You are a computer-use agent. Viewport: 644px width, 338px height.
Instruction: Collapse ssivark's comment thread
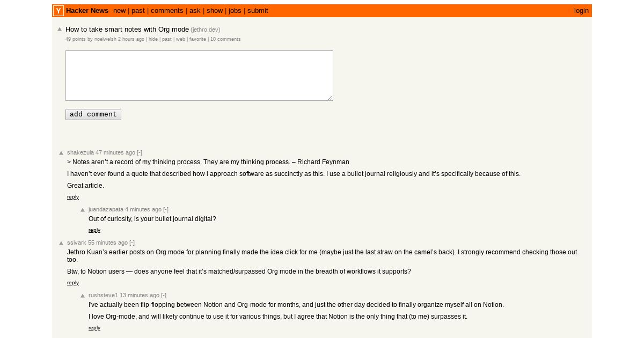pyautogui.click(x=132, y=243)
